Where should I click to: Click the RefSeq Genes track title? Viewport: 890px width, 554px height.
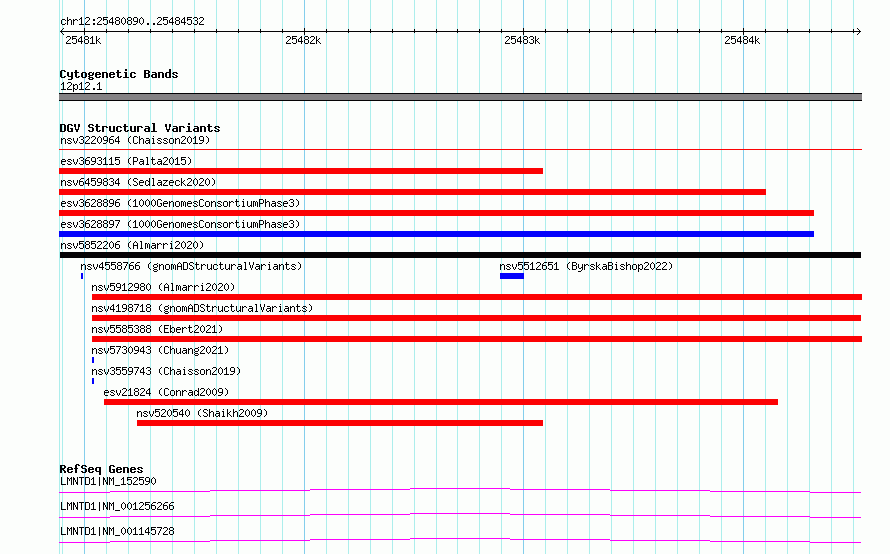tap(102, 469)
